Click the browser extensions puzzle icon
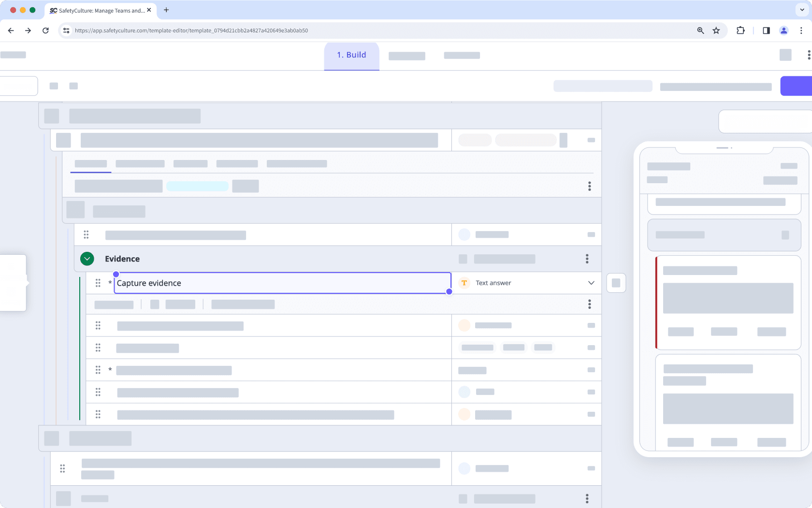812x508 pixels. (x=740, y=30)
